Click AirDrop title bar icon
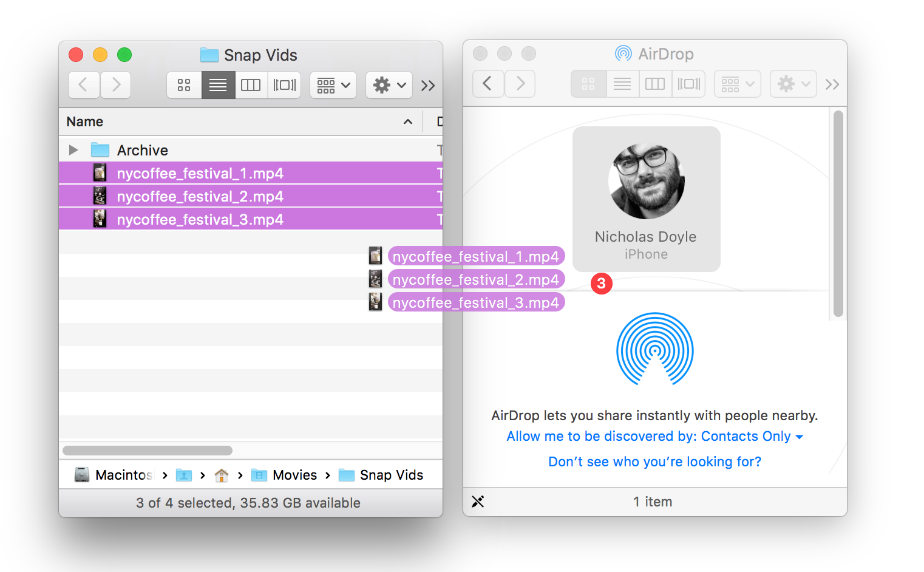This screenshot has width=924, height=572. (x=623, y=53)
